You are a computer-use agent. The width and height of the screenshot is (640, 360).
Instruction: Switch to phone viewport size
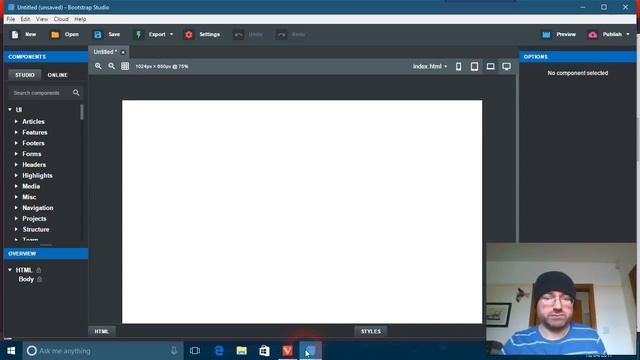458,67
